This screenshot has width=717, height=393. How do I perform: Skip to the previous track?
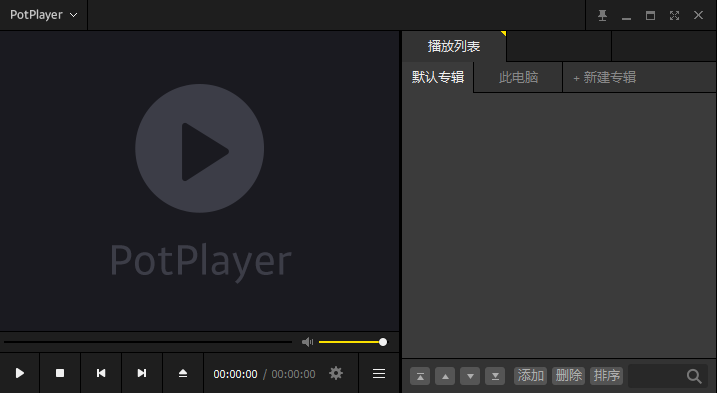(101, 373)
